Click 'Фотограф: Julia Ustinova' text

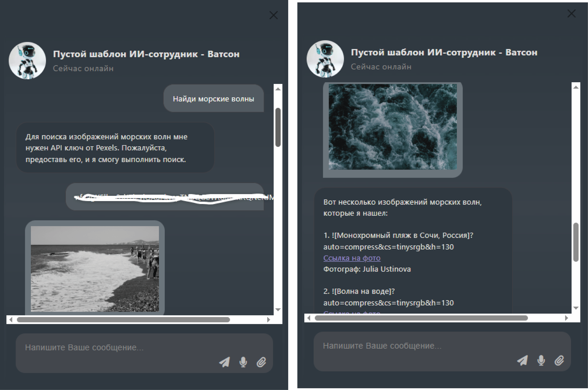(367, 269)
